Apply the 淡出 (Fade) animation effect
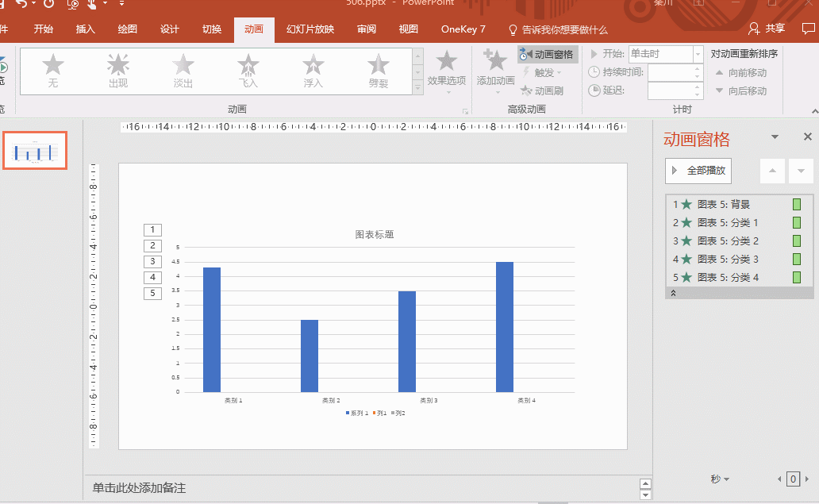 pyautogui.click(x=183, y=70)
